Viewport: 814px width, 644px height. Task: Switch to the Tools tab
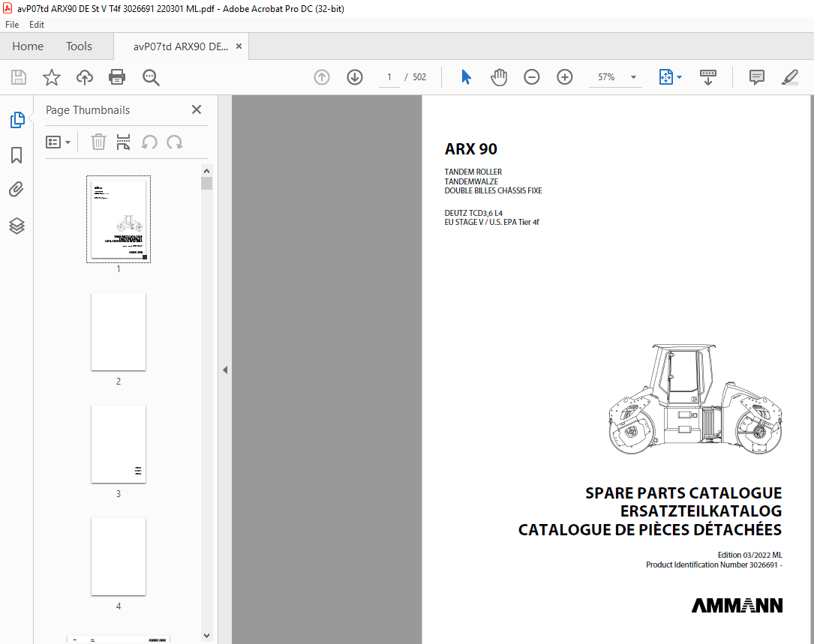pos(79,46)
